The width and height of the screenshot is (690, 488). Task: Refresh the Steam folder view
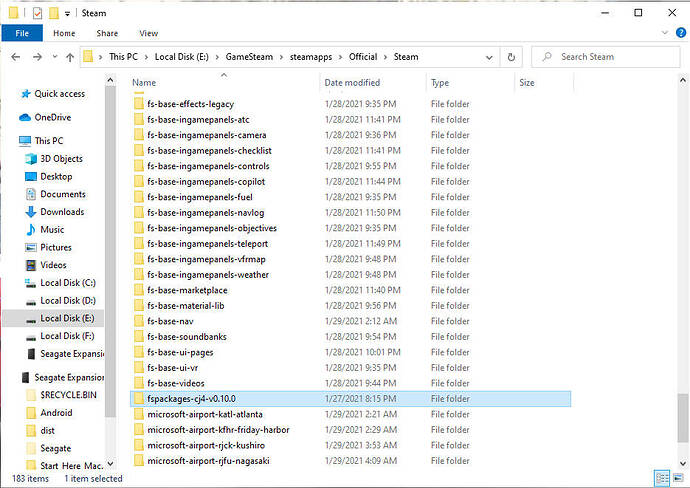[x=511, y=57]
